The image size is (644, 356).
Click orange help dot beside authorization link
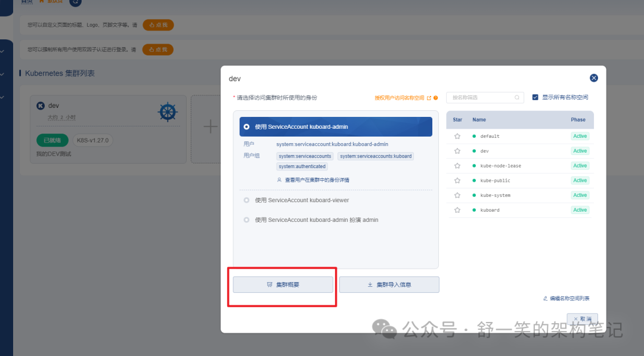coord(436,98)
